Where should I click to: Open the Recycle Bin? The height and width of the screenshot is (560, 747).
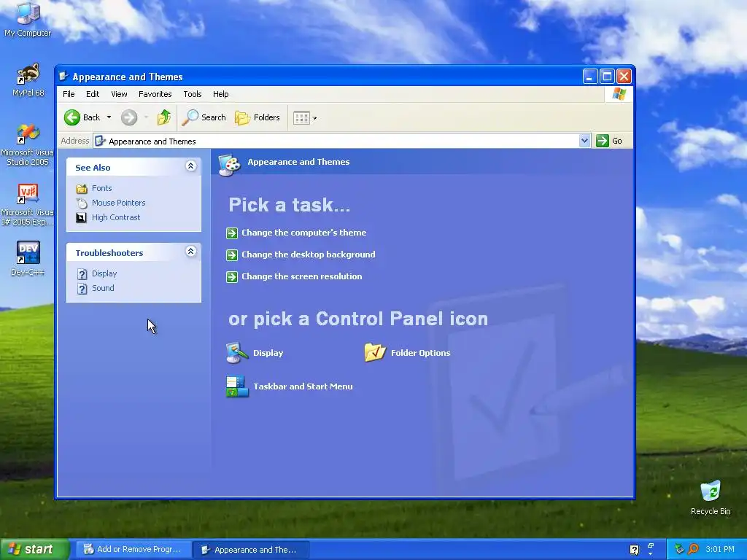coord(711,497)
